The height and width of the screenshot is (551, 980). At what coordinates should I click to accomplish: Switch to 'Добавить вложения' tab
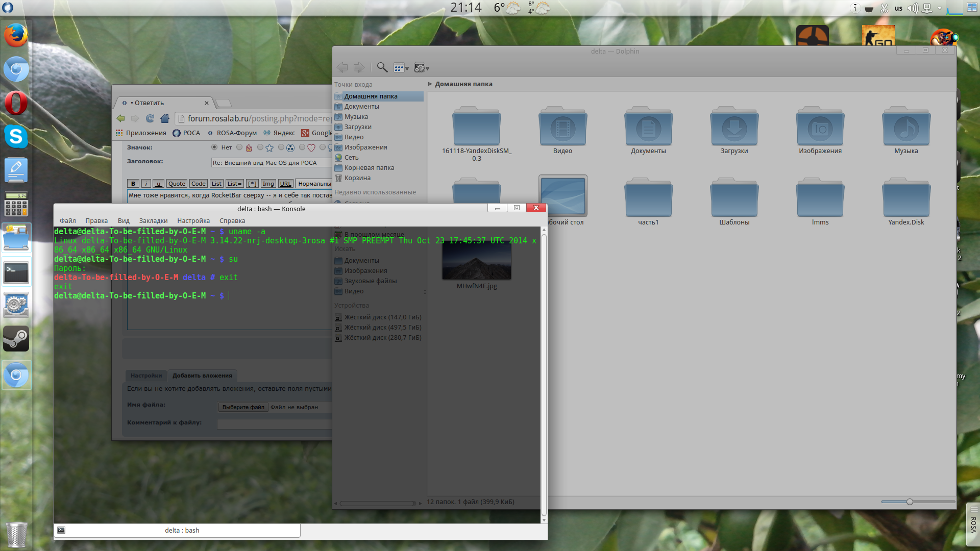tap(202, 375)
